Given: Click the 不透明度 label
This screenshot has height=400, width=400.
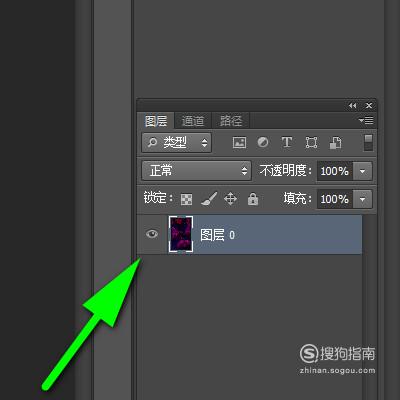Looking at the screenshot, I should tap(286, 171).
